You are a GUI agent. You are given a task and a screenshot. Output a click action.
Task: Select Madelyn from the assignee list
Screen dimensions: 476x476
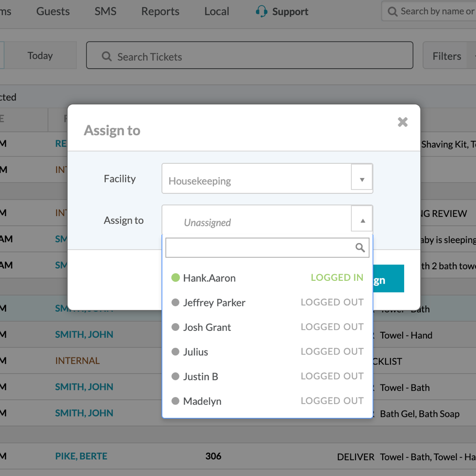pos(202,401)
